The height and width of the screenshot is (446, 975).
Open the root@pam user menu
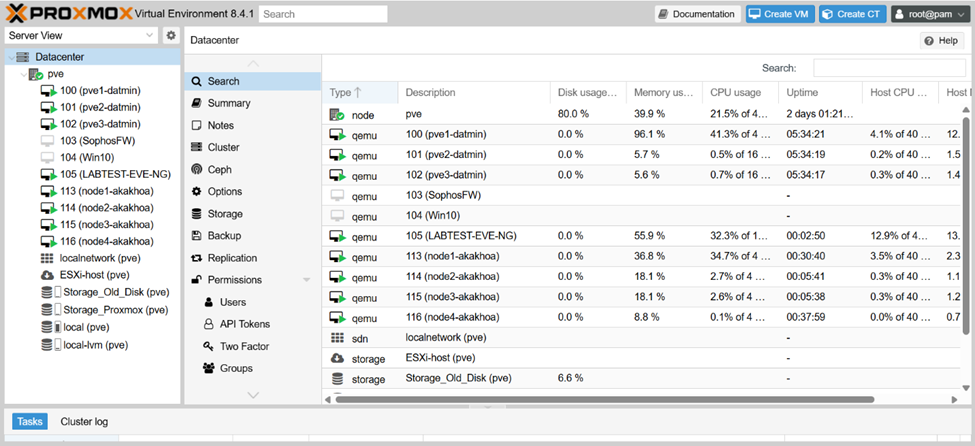click(929, 14)
